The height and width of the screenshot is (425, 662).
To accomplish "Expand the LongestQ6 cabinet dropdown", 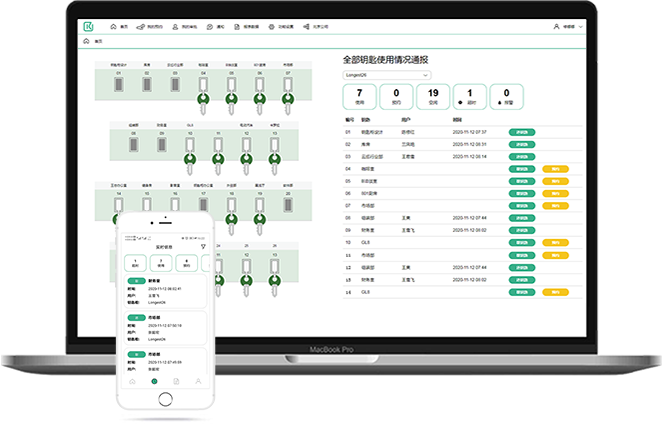I will point(385,73).
